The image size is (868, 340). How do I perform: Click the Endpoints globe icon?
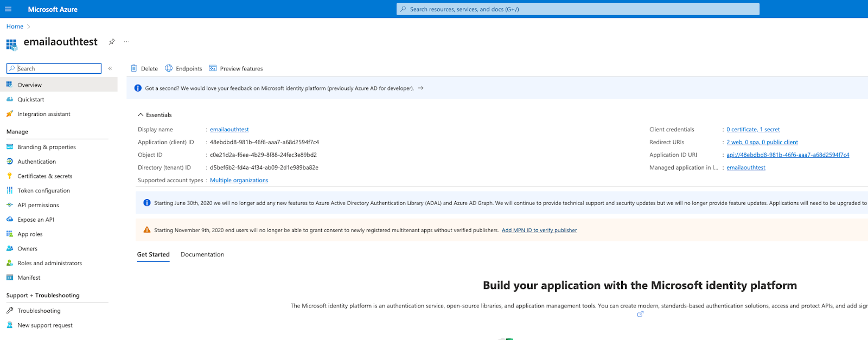point(169,68)
